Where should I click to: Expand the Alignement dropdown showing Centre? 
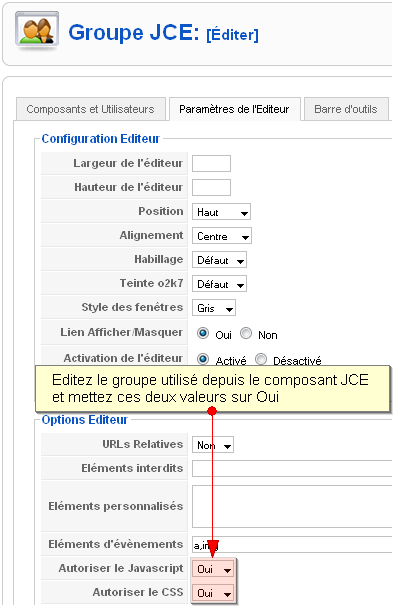pos(222,236)
